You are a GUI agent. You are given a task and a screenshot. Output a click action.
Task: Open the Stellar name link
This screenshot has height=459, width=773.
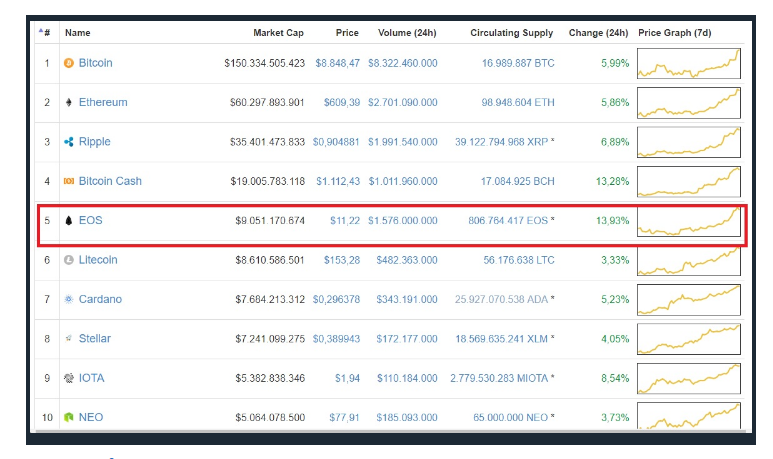click(x=95, y=339)
